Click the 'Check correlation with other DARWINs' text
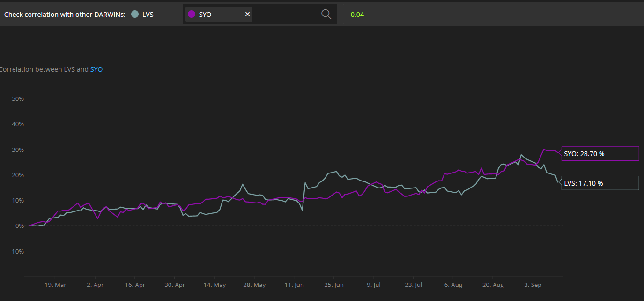Screen dimensions: 644x301 click(65, 15)
